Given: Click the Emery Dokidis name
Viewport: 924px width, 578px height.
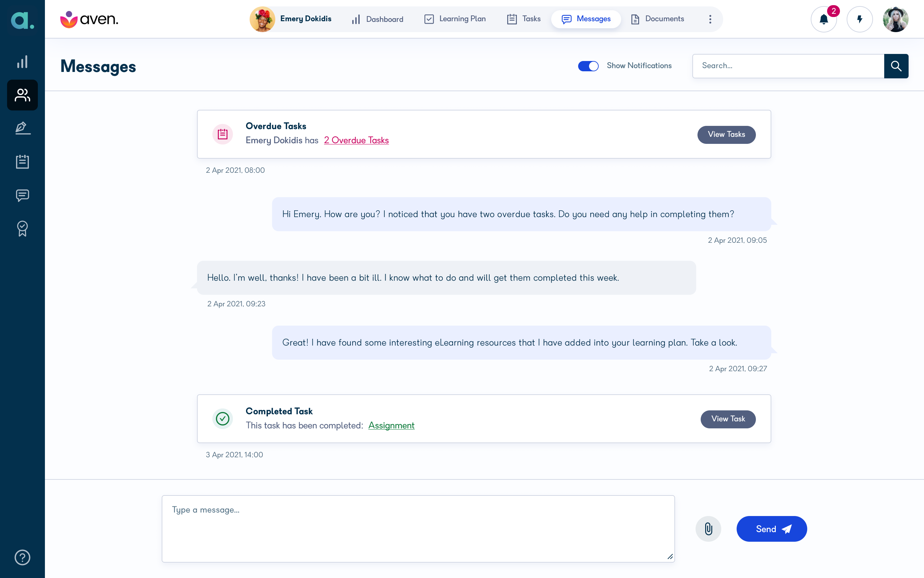Looking at the screenshot, I should pyautogui.click(x=306, y=19).
